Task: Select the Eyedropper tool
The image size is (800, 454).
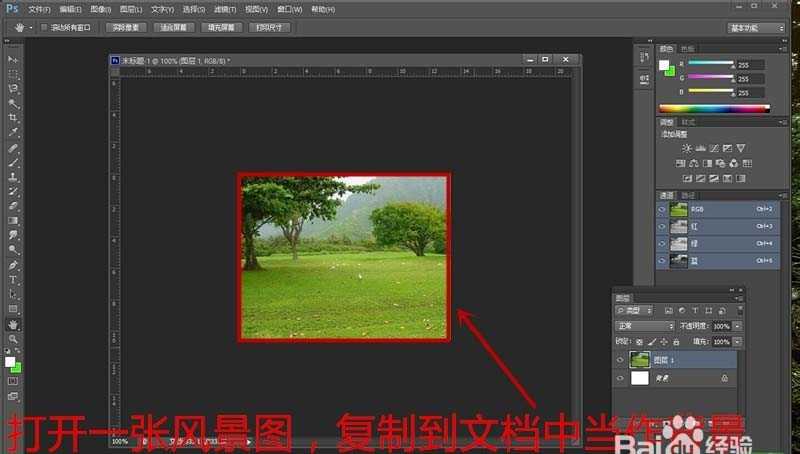Action: [x=14, y=132]
